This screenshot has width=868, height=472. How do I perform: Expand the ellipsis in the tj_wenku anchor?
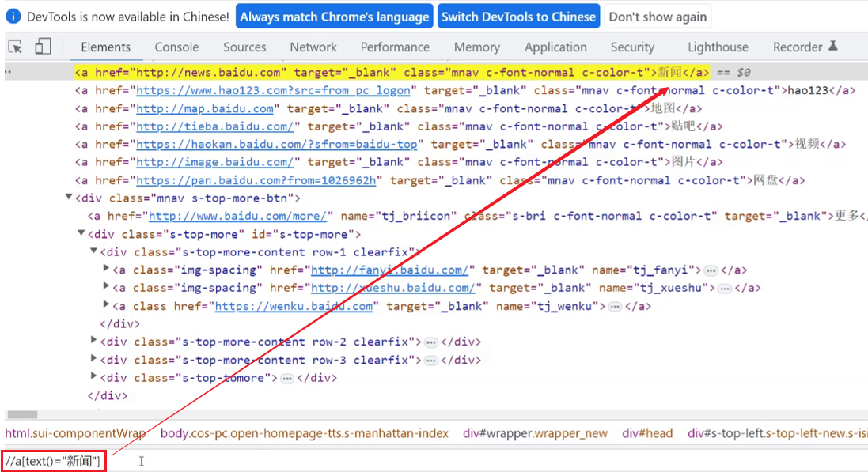click(x=615, y=307)
